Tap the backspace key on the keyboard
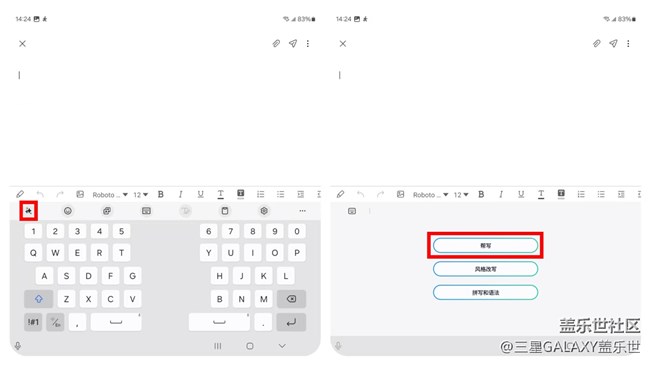 coord(291,299)
